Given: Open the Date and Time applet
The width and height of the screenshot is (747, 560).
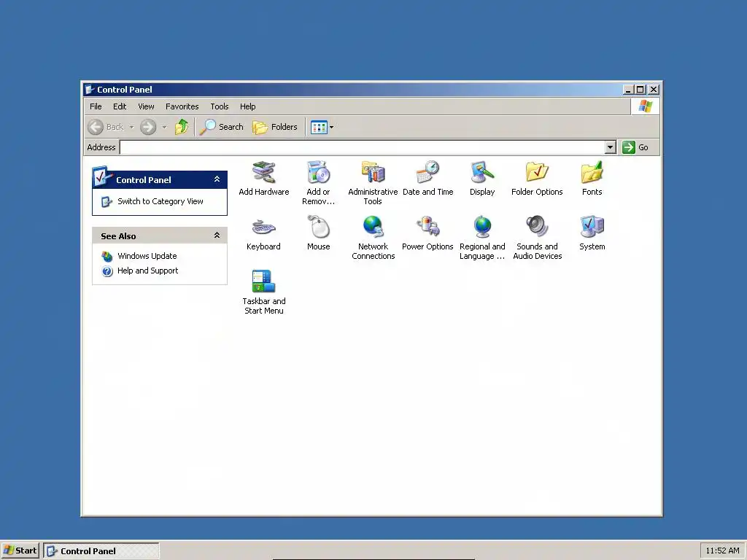Looking at the screenshot, I should (427, 179).
